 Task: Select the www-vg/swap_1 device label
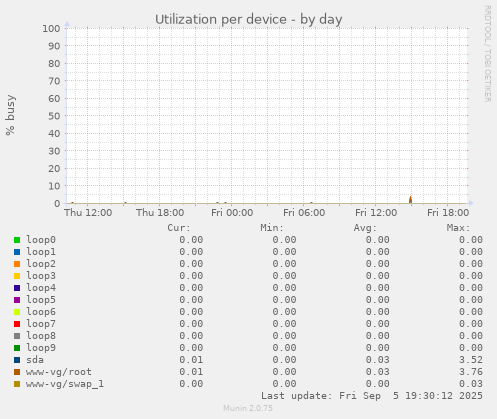(65, 384)
